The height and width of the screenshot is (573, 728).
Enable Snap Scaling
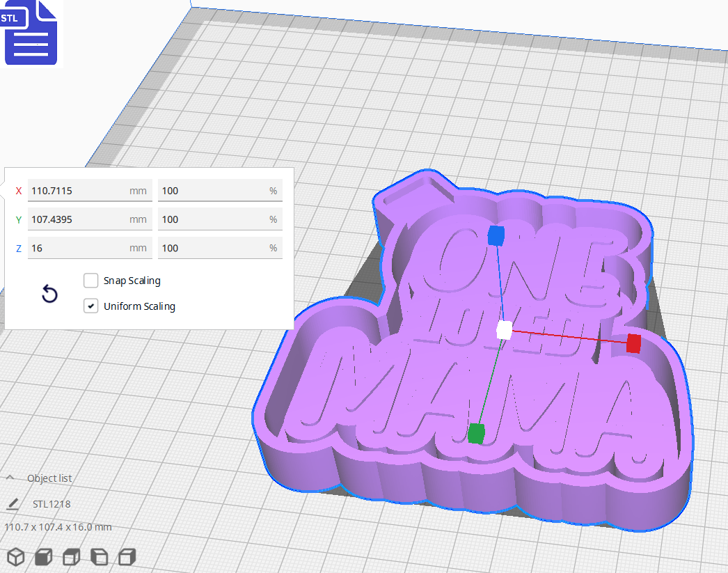coord(90,281)
